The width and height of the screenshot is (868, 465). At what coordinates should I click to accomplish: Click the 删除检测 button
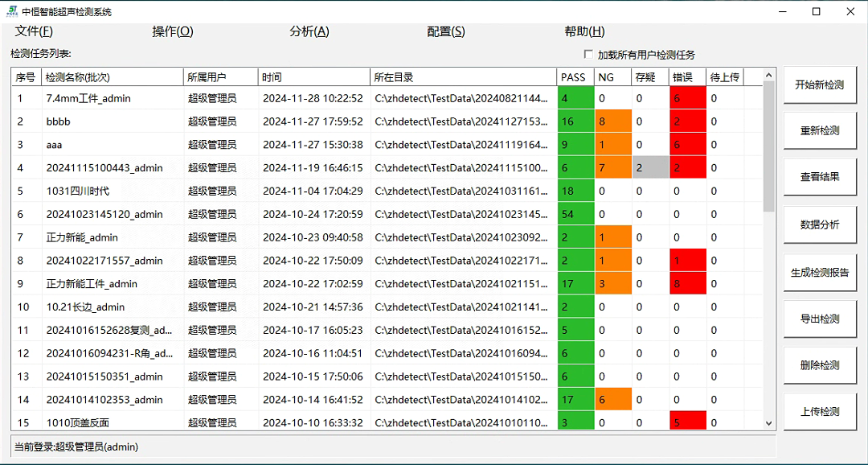[820, 365]
